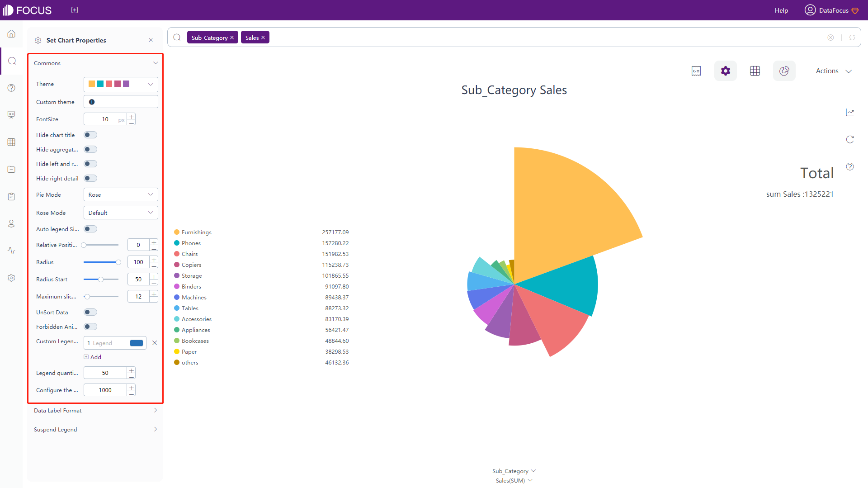Expand the Suspend Legend section

(95, 429)
